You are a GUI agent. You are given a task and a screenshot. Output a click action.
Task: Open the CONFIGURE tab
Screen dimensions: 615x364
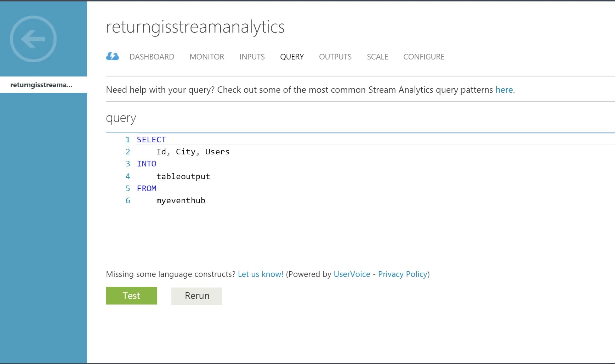424,57
